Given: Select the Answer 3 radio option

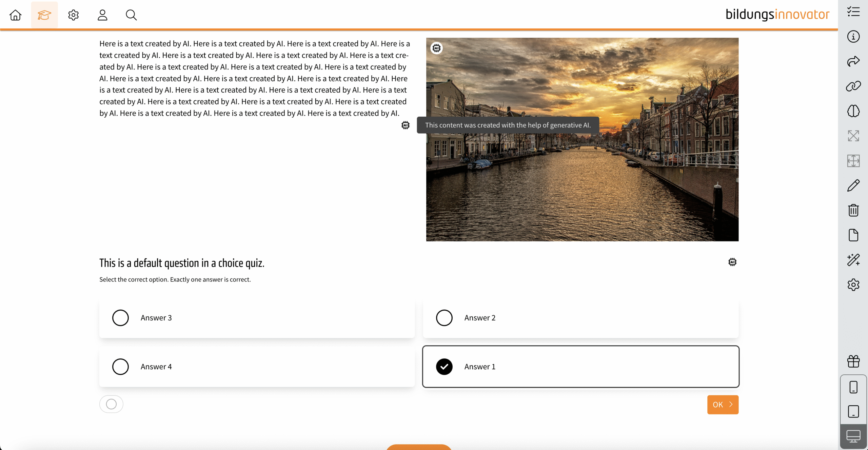Looking at the screenshot, I should click(x=120, y=318).
